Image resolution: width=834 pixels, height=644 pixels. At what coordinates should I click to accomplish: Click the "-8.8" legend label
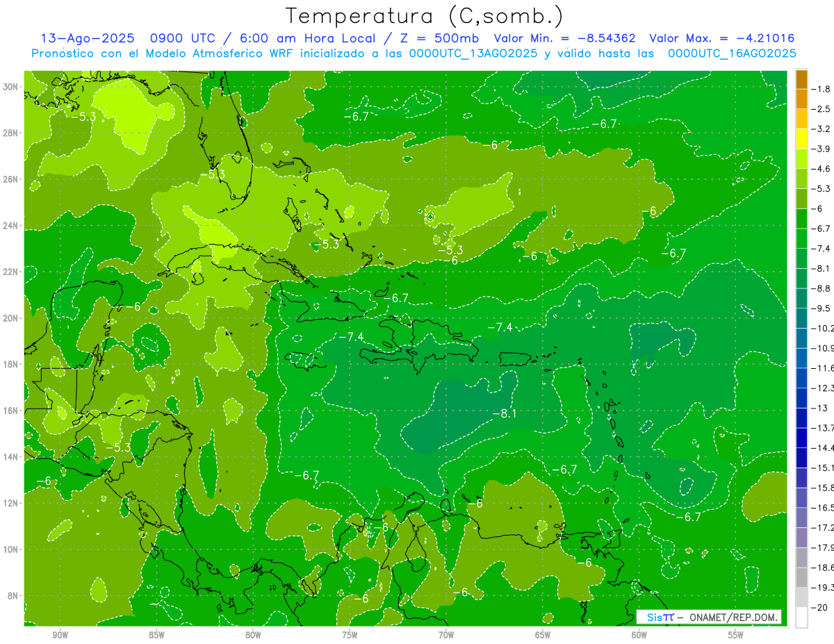(x=822, y=288)
